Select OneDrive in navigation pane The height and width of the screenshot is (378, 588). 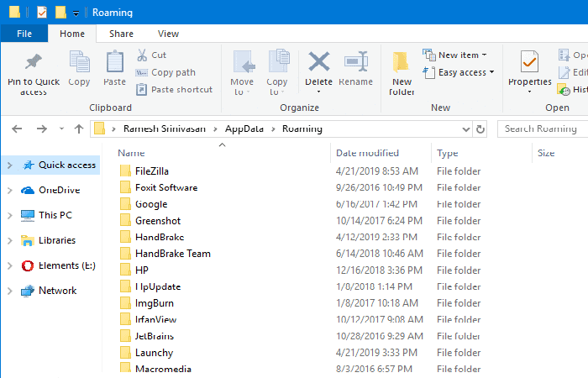[x=60, y=190]
